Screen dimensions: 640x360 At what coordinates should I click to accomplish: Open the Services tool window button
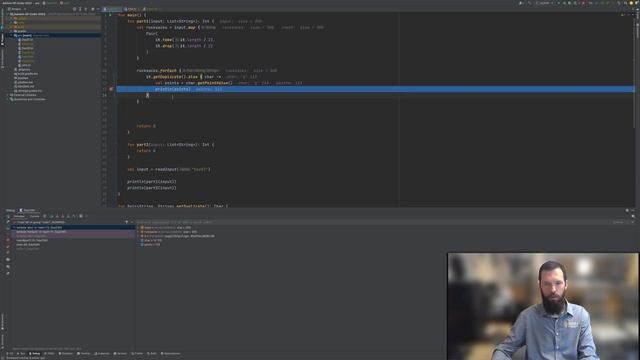click(x=120, y=353)
